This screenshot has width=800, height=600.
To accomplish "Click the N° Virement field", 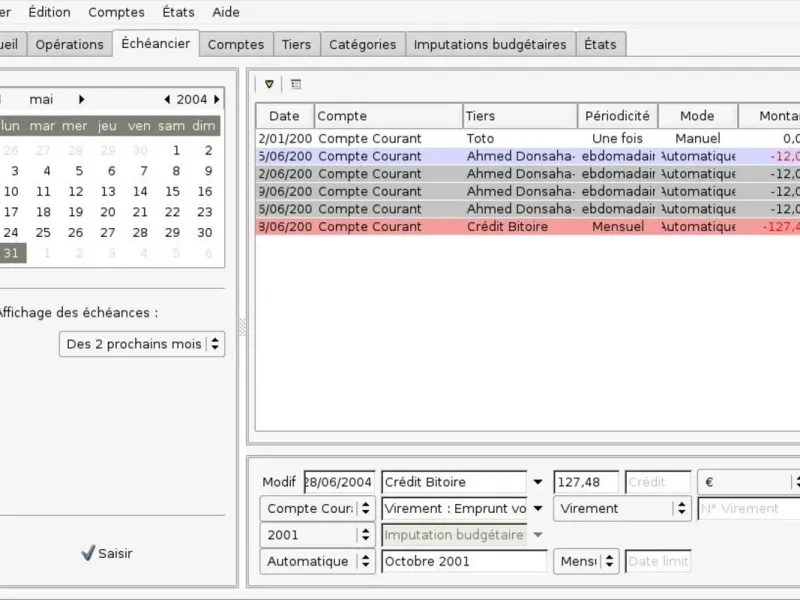I will (748, 509).
